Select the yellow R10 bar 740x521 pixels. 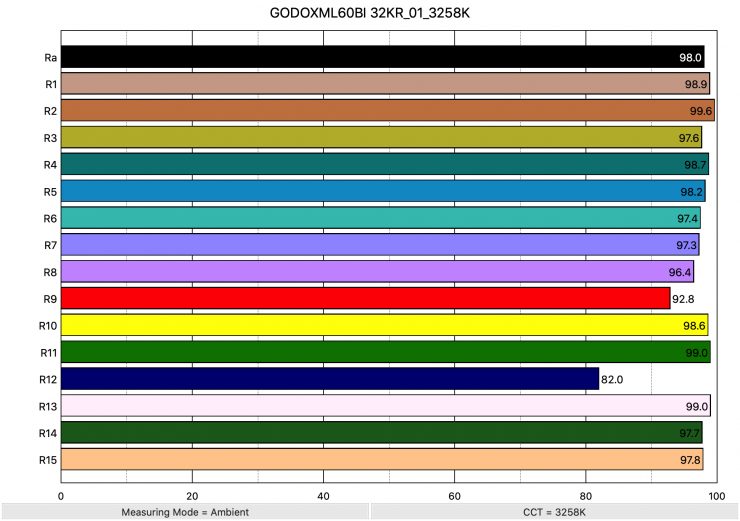pyautogui.click(x=384, y=325)
